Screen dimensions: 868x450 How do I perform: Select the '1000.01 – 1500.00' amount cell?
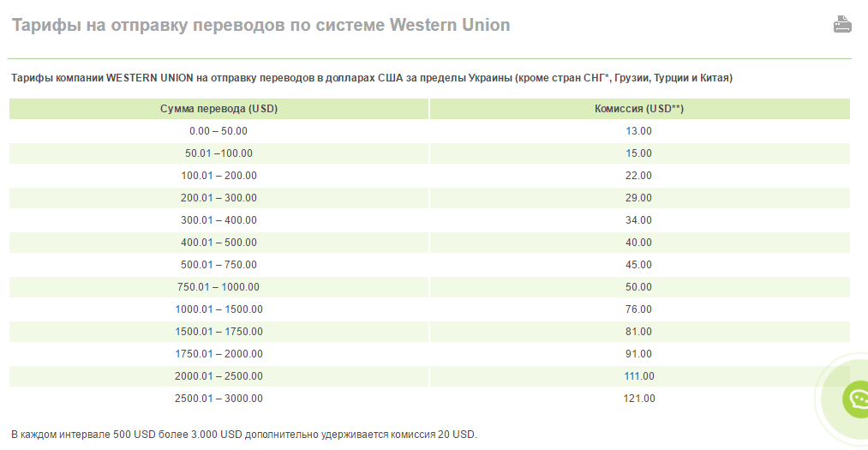click(218, 309)
